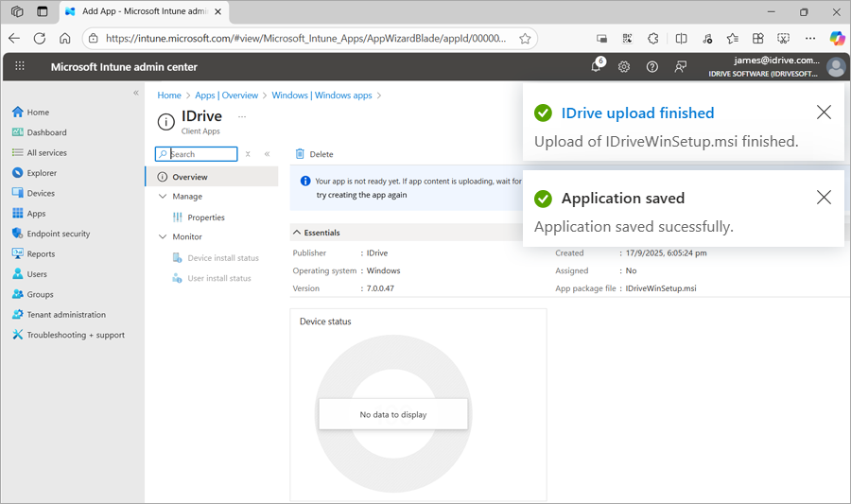
Task: Open the feedback icon in header
Action: 680,66
